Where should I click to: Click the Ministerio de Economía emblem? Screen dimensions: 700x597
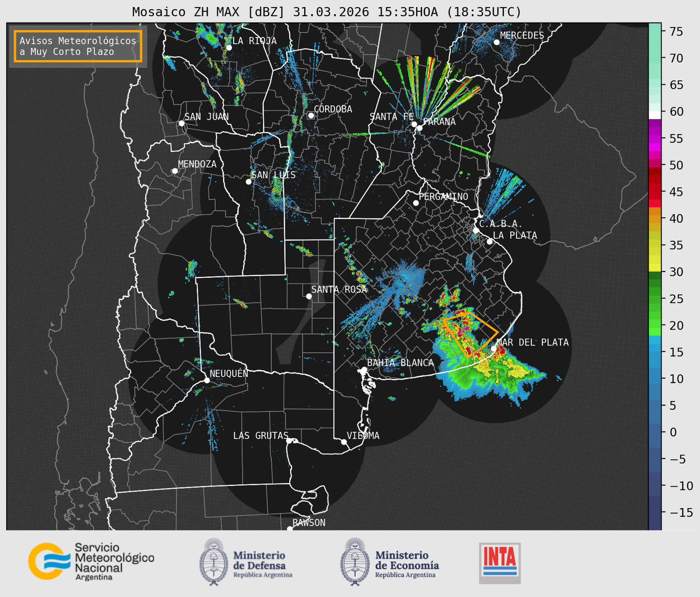click(x=354, y=562)
